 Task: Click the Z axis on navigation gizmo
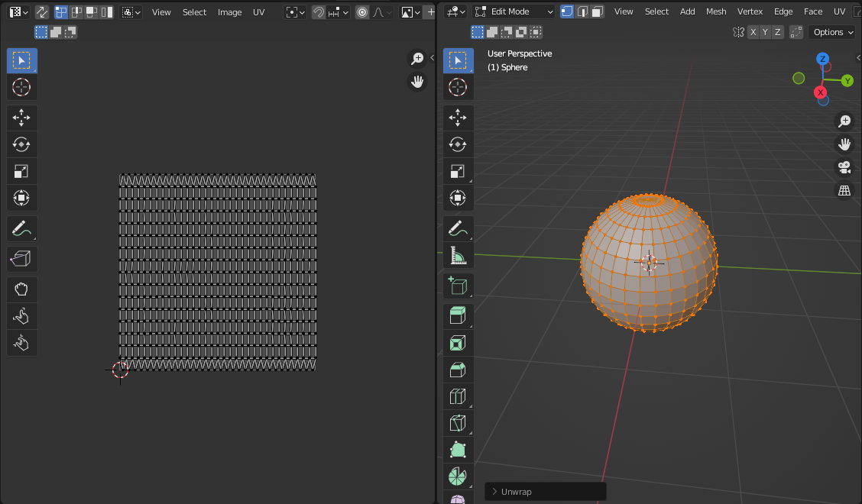(x=822, y=59)
